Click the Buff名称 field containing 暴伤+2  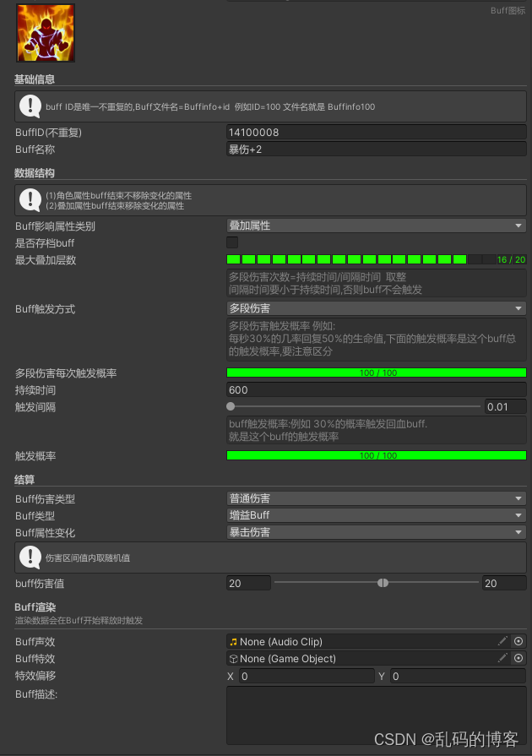(377, 150)
